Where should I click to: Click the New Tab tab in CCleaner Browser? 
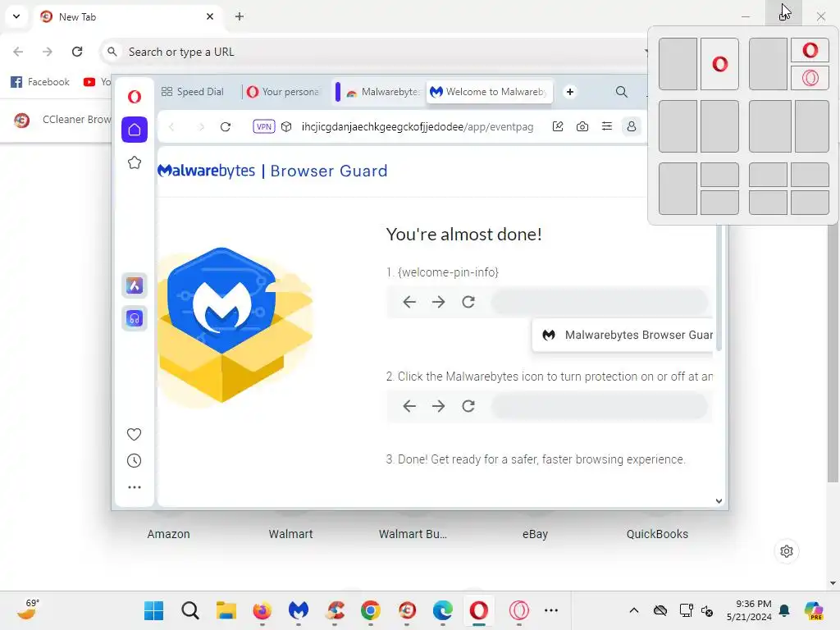pyautogui.click(x=129, y=17)
